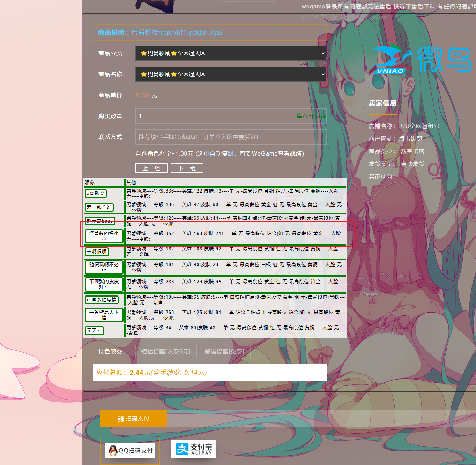Click the 其他 column header
This screenshot has height=465, width=476.
click(236, 182)
